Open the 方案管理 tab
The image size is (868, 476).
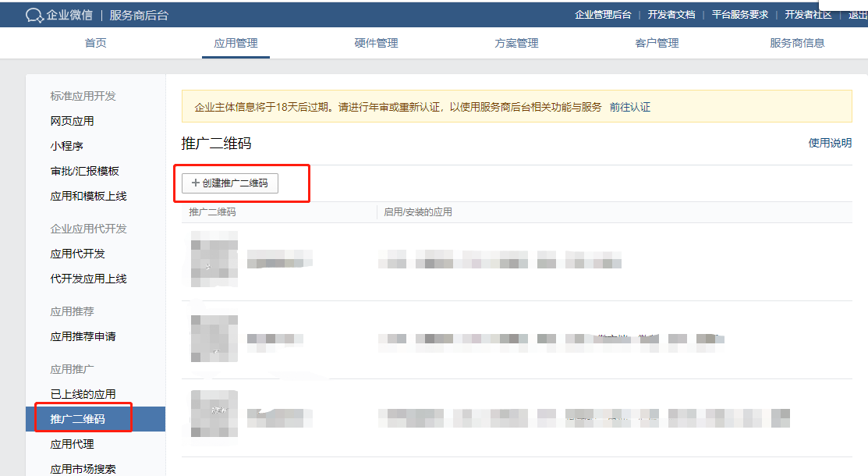coord(516,43)
